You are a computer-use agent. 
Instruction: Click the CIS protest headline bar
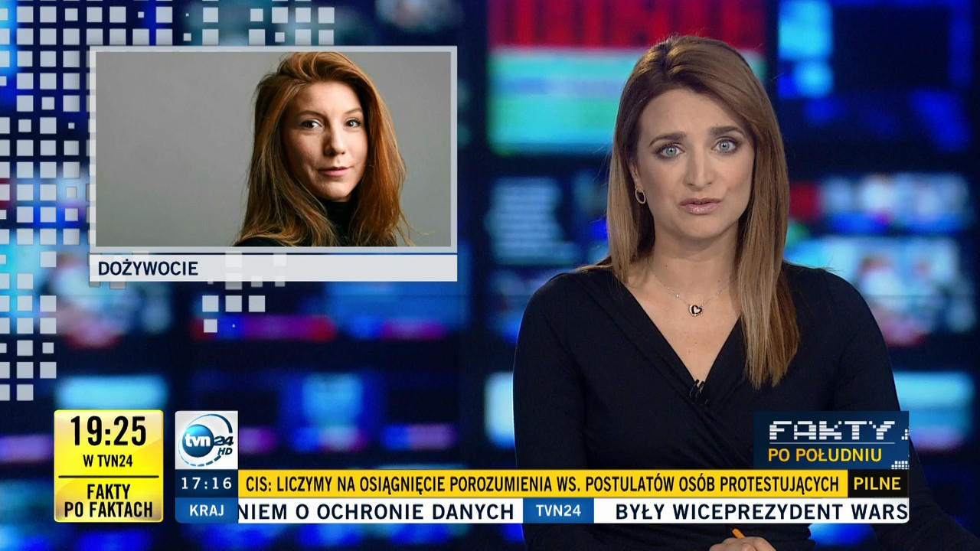click(543, 484)
